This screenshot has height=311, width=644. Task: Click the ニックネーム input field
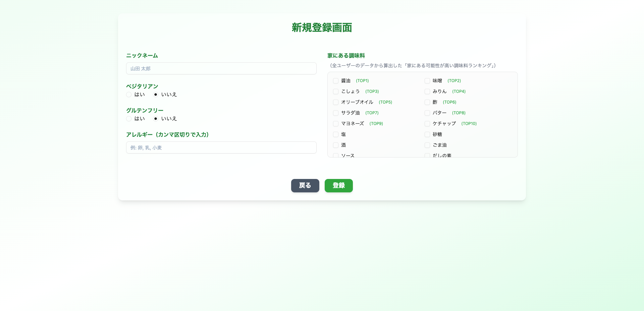click(221, 68)
